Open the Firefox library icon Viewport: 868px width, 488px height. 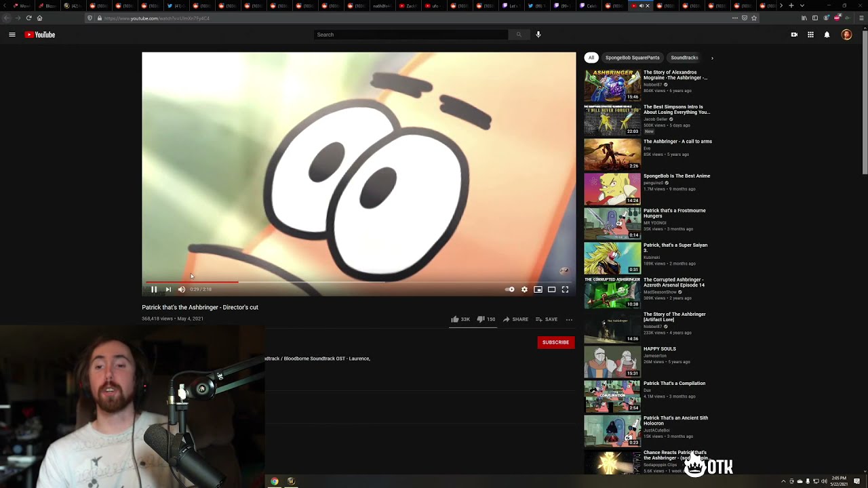click(804, 18)
